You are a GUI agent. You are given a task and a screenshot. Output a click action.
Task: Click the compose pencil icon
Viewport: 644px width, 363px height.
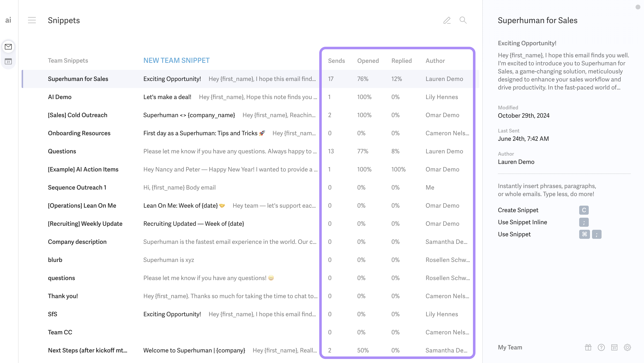click(447, 20)
